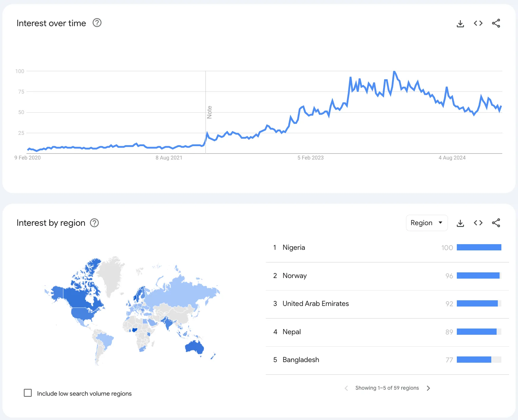Click Nepal in the region ranking
This screenshot has width=518, height=420.
click(x=291, y=332)
